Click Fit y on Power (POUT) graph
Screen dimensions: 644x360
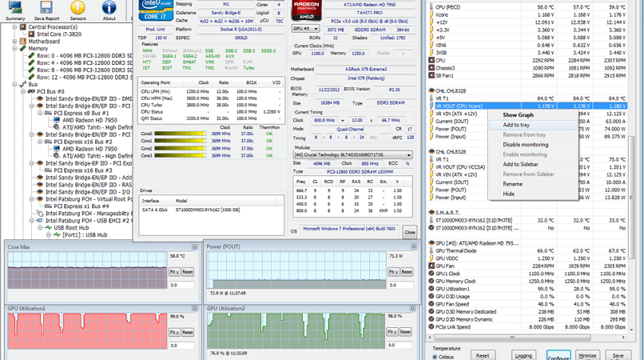click(393, 272)
